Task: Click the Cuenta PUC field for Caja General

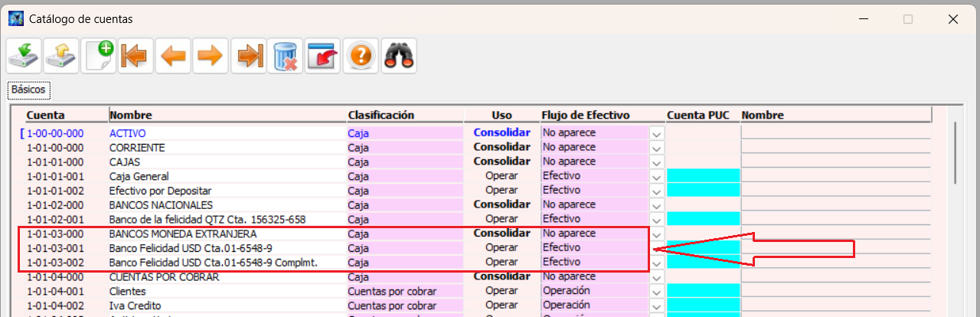Action: (x=702, y=176)
